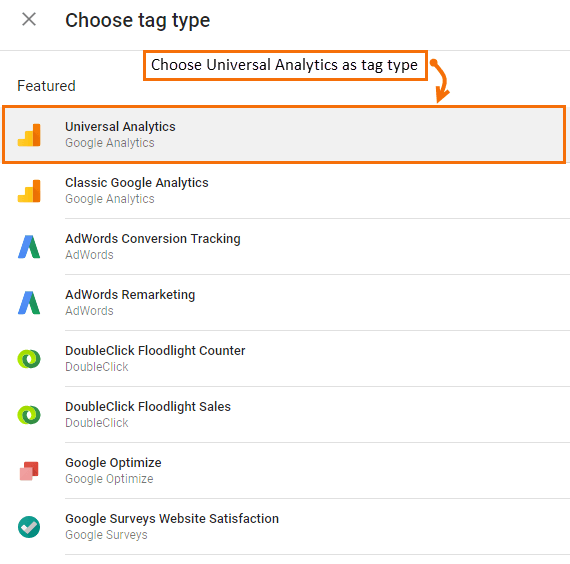Choose Google Surveys Website Satisfaction tag
Viewport: 570px width, 564px height.
coord(285,527)
